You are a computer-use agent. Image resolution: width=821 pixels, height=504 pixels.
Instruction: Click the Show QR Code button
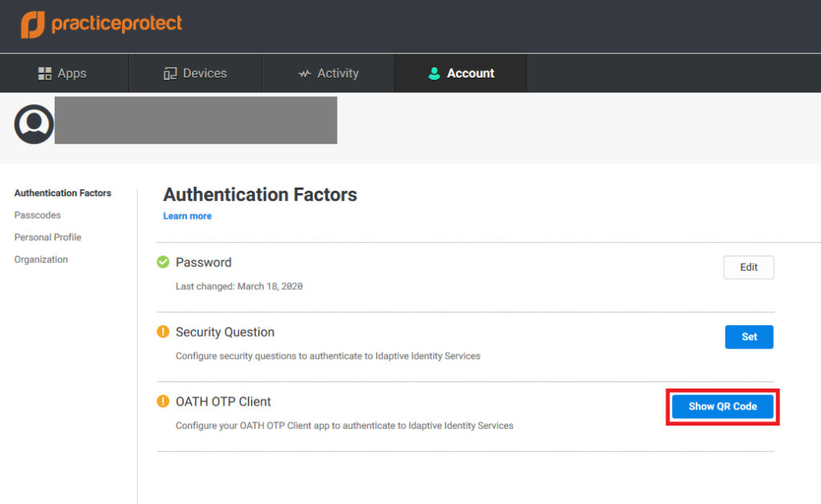point(722,407)
